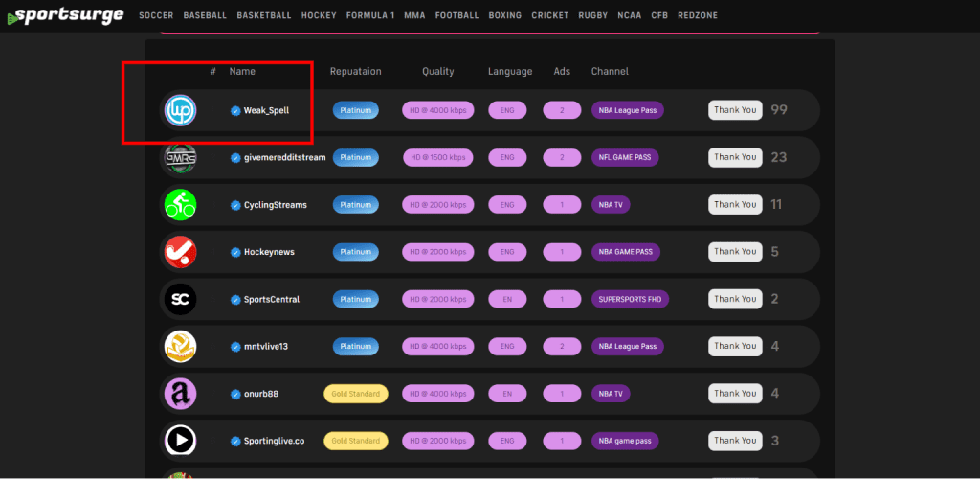Viewport: 980px width, 479px height.
Task: Click the mntvlive13 avatar icon
Action: click(181, 347)
